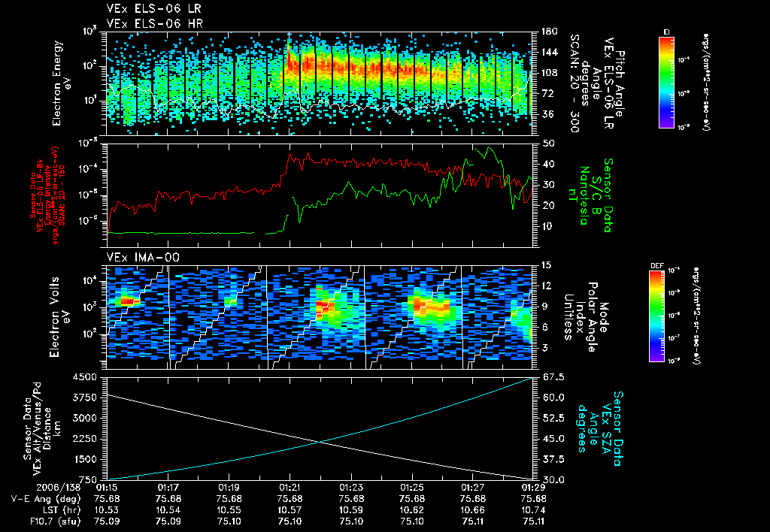Click the 45.0 SZA degrees tick label
Screen dimensions: 770x532
click(x=553, y=439)
